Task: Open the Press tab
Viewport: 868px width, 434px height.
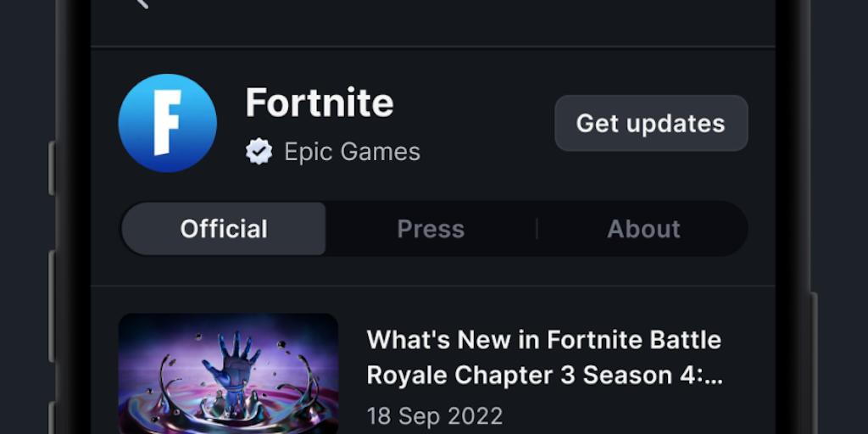Action: tap(431, 229)
